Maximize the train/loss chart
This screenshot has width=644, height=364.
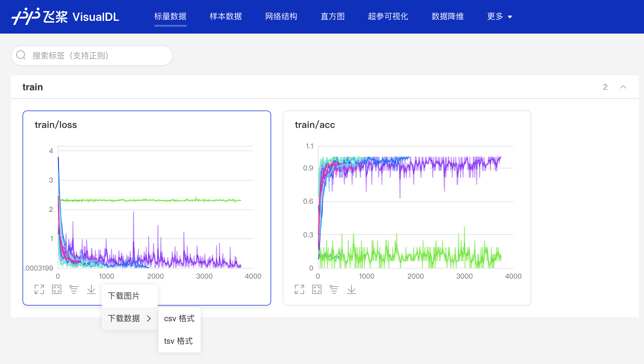tap(39, 289)
